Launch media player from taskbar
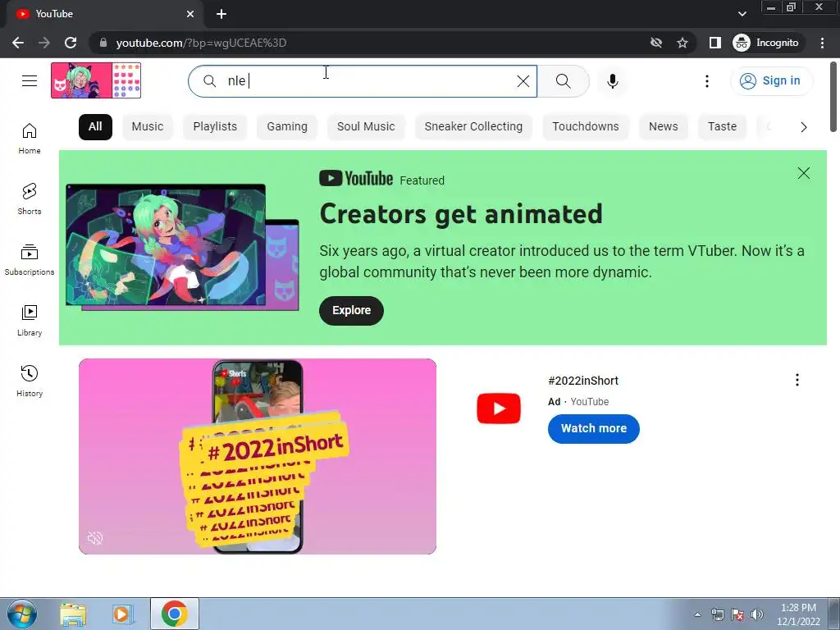This screenshot has width=840, height=630. [x=123, y=614]
